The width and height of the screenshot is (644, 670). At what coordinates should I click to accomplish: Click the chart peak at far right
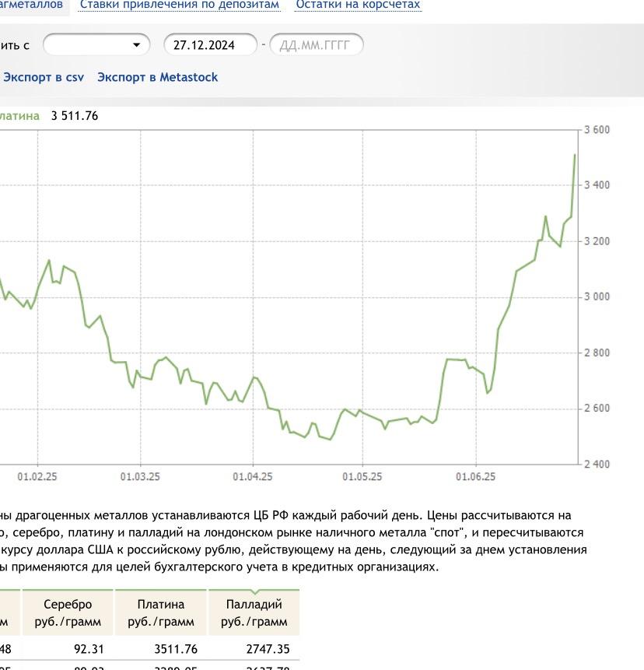(x=575, y=155)
